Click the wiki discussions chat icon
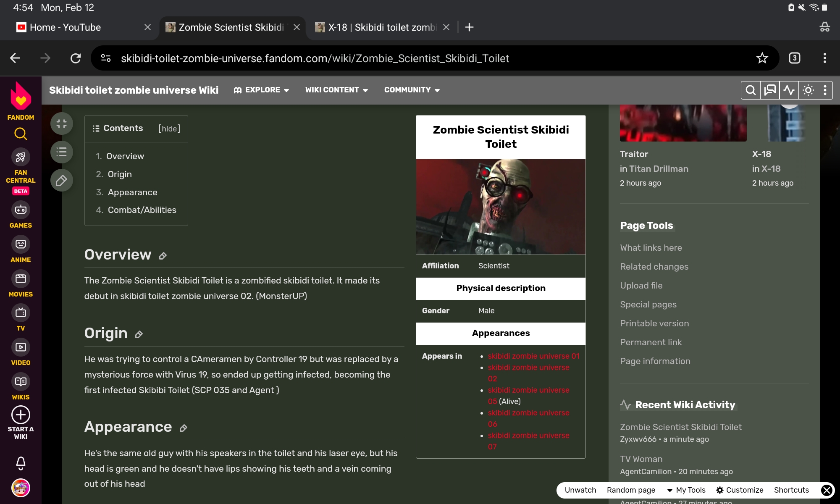The height and width of the screenshot is (504, 840). (x=770, y=90)
